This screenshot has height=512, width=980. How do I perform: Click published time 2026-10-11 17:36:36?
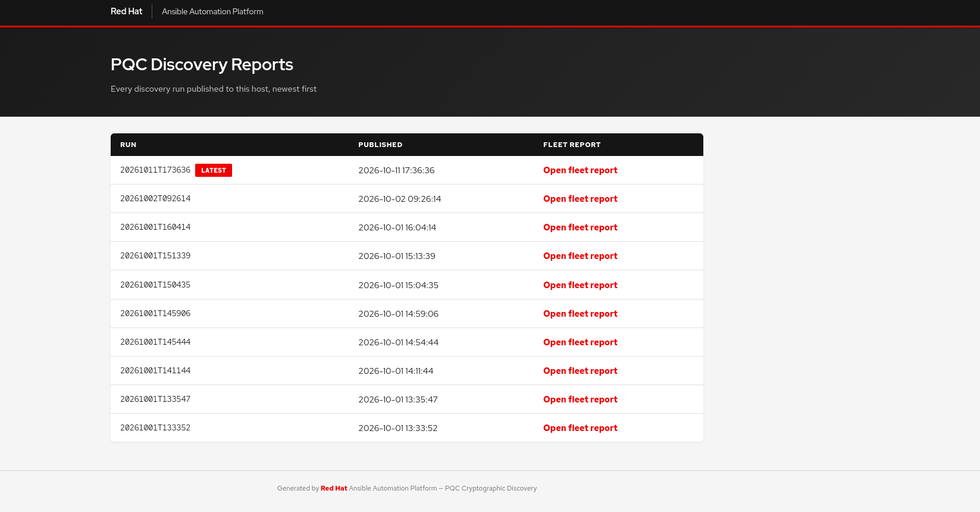coord(396,170)
